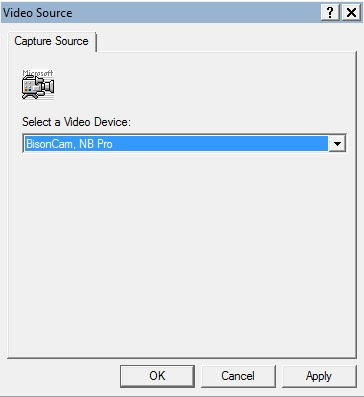This screenshot has width=364, height=397.
Task: Select the highlighted BisonCam, NB Pro field
Action: 176,144
